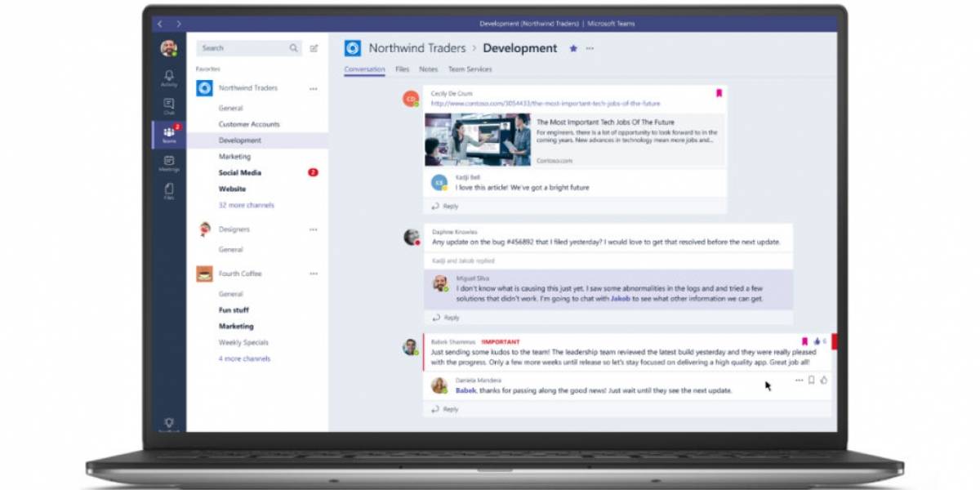Reply to Daphne Knowles' thread
The image size is (980, 490).
tap(445, 318)
